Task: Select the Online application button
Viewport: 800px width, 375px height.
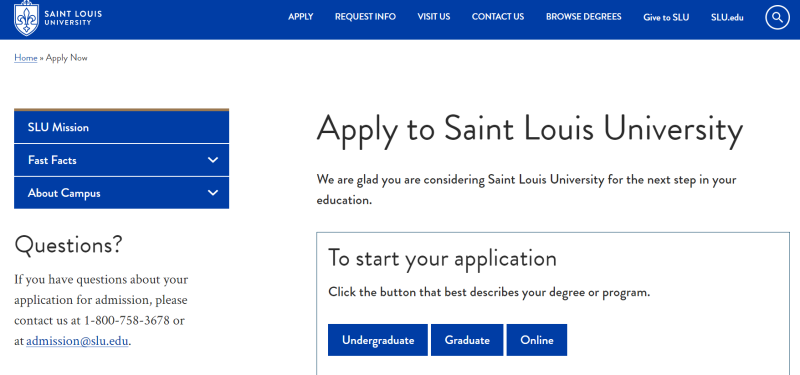Action: pos(537,340)
